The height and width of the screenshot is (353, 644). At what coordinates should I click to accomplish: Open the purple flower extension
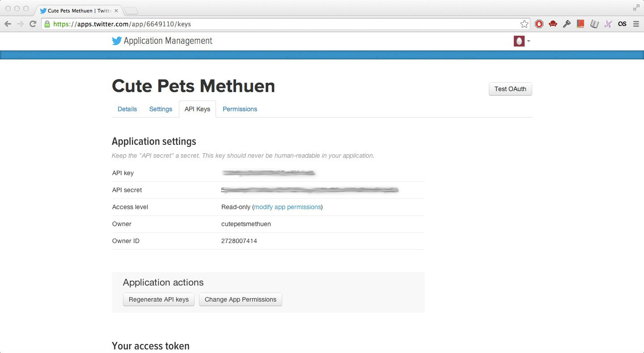click(608, 24)
